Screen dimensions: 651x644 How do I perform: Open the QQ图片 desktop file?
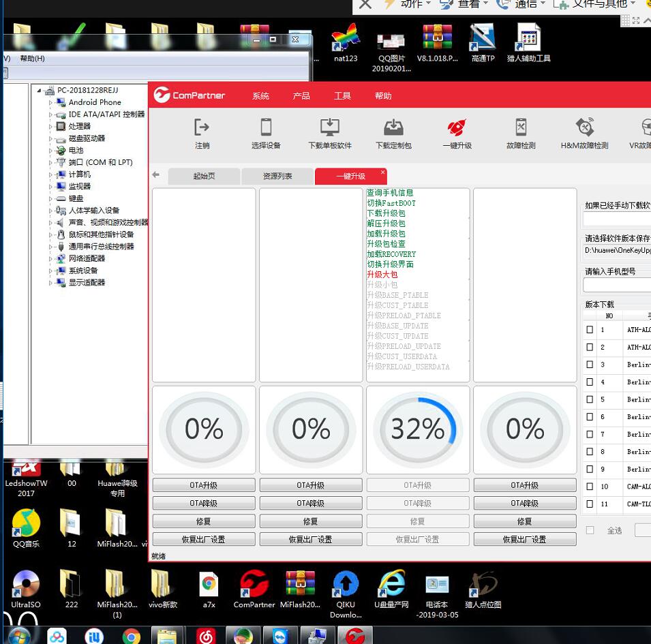click(391, 52)
